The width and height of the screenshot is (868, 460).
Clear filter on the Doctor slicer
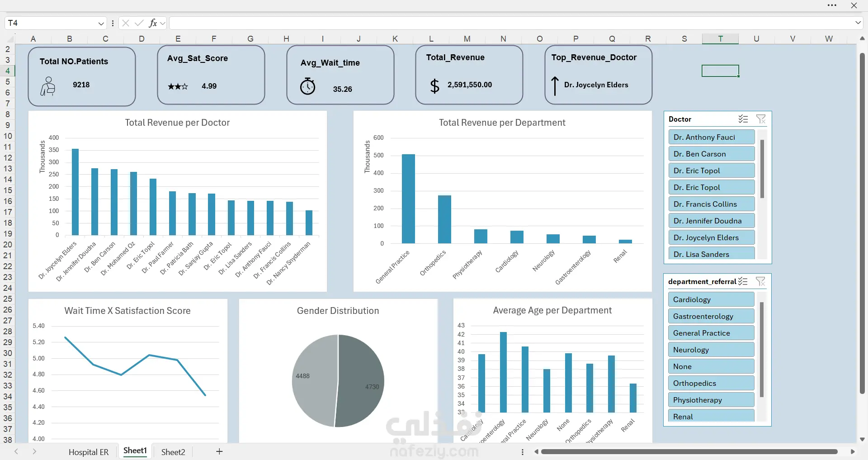point(761,119)
